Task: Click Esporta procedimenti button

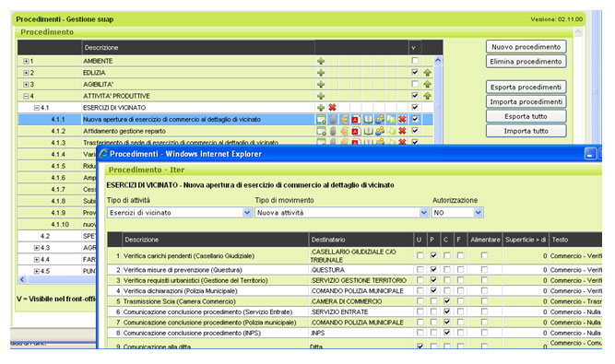Action: (x=526, y=87)
